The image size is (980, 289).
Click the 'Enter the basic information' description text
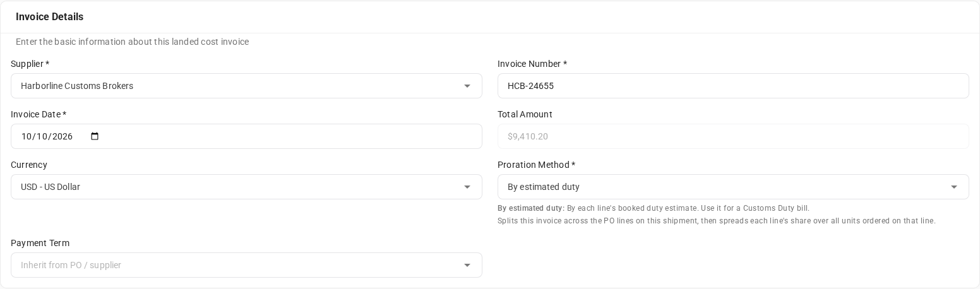pyautogui.click(x=132, y=42)
